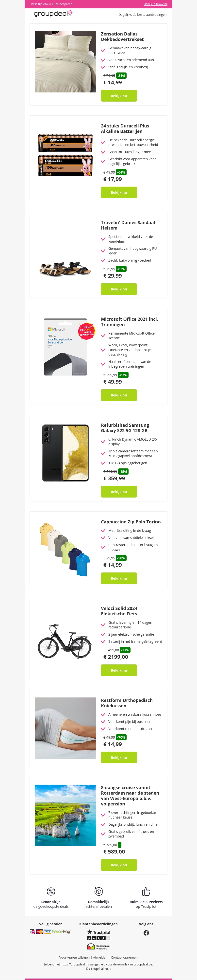Click the Groupdeal.nl logo

pyautogui.click(x=53, y=14)
